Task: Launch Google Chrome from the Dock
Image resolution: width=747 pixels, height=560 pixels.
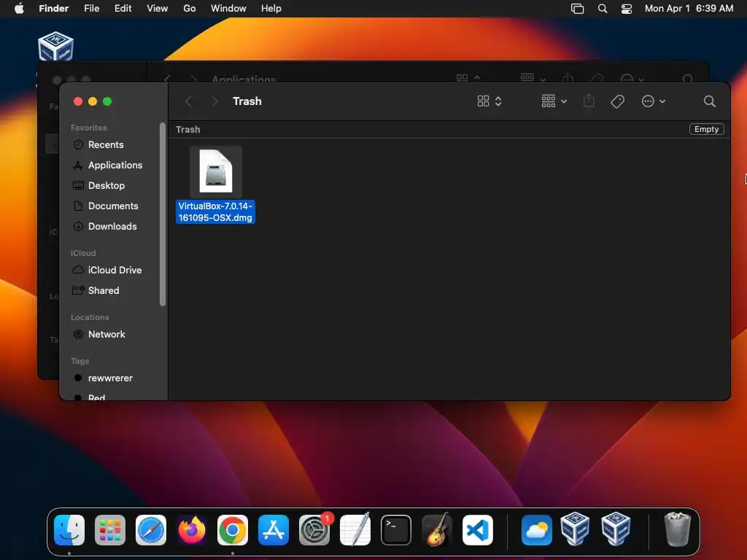Action: (233, 530)
